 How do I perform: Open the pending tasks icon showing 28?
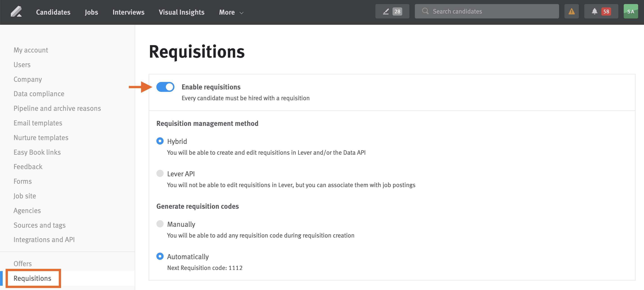[x=392, y=11]
